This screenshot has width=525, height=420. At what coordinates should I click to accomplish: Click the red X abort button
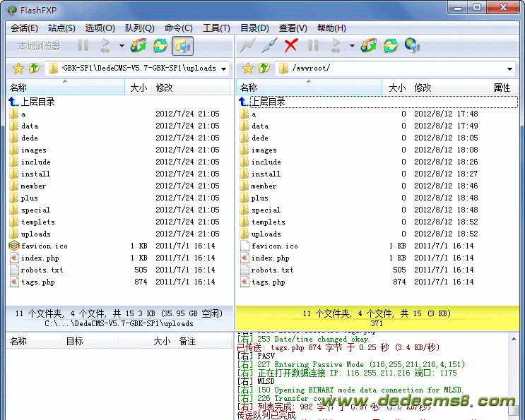point(290,46)
